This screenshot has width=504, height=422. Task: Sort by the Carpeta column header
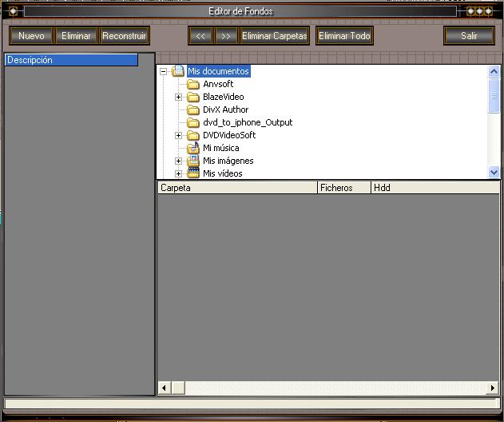pos(237,188)
